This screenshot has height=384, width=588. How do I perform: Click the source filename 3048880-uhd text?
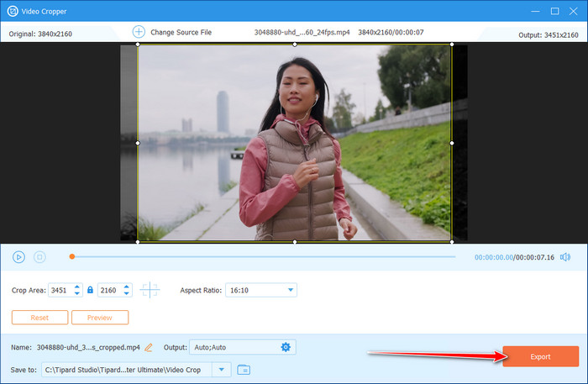click(x=302, y=32)
